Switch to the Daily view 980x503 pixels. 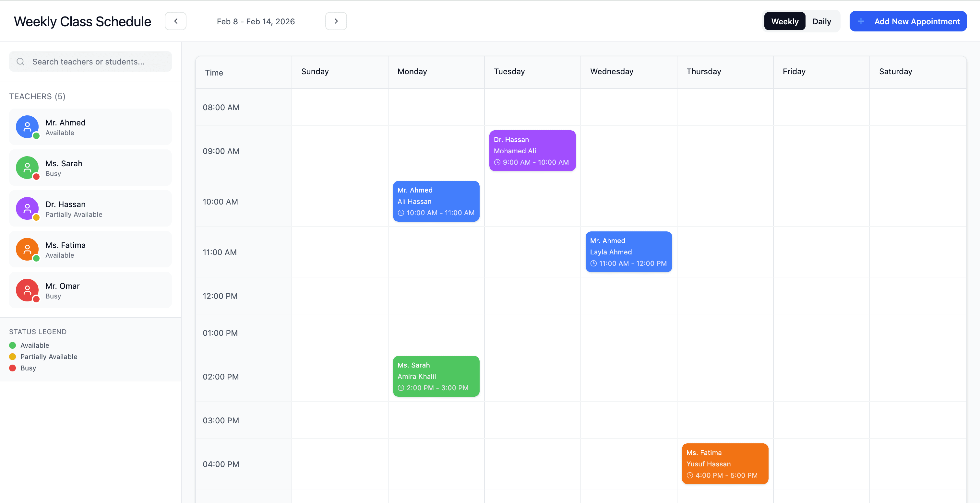821,21
